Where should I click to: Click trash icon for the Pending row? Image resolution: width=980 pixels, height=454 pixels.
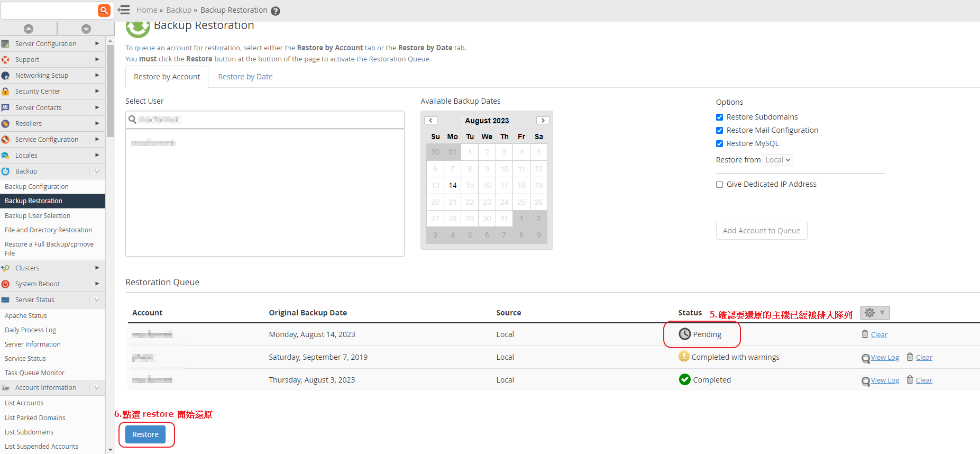click(x=865, y=334)
